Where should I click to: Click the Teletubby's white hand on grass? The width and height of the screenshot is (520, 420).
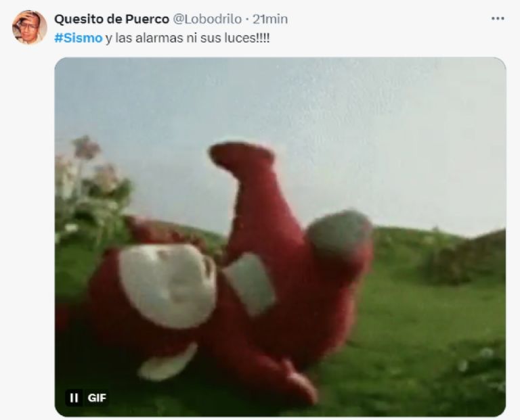click(167, 363)
